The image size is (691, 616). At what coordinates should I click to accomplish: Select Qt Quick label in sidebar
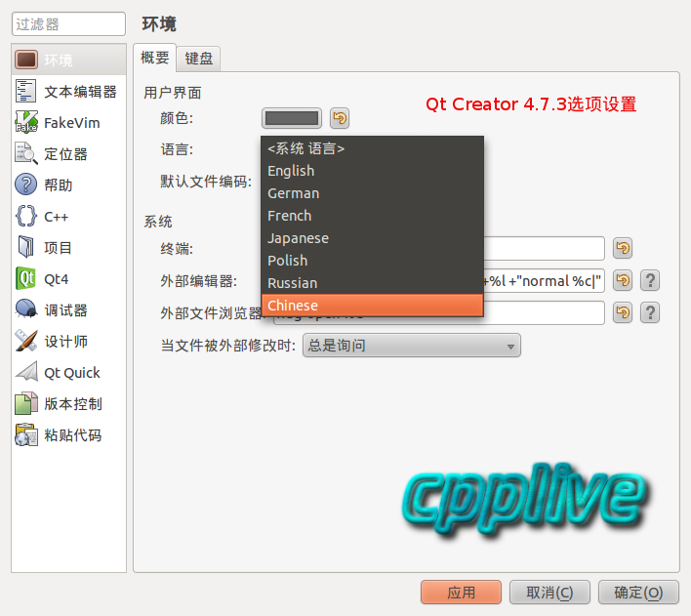72,373
